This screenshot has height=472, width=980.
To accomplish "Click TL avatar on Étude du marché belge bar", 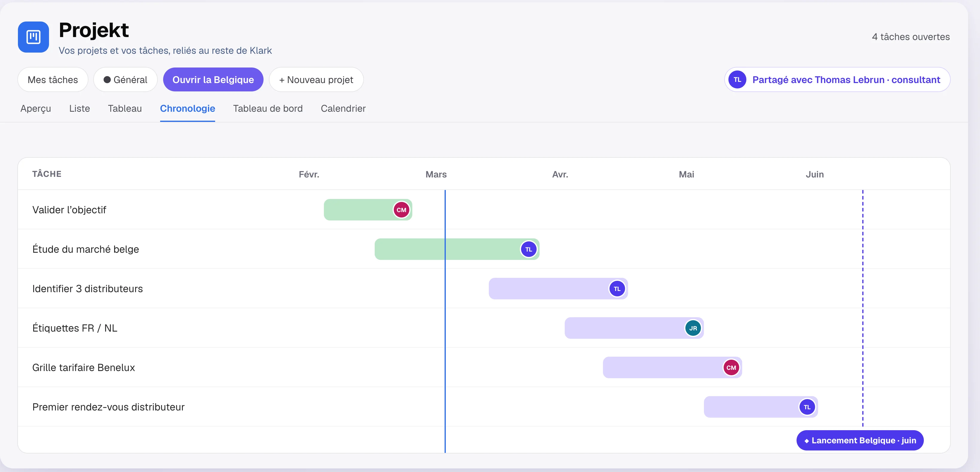I will [529, 249].
